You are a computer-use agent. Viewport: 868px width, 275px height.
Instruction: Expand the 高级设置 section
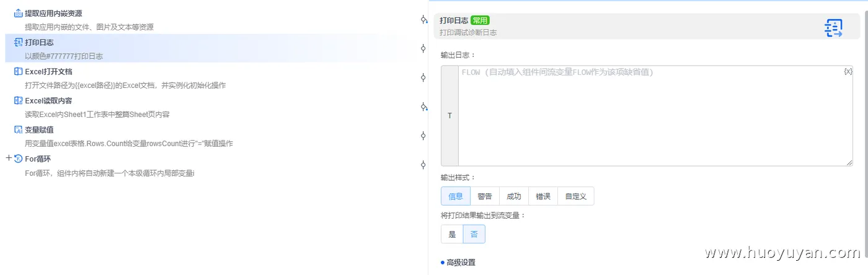458,263
